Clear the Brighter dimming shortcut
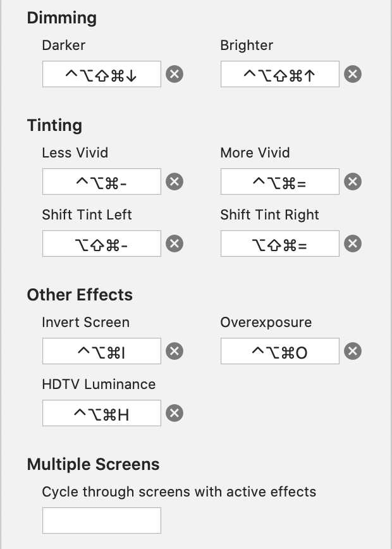The image size is (392, 549). (353, 75)
